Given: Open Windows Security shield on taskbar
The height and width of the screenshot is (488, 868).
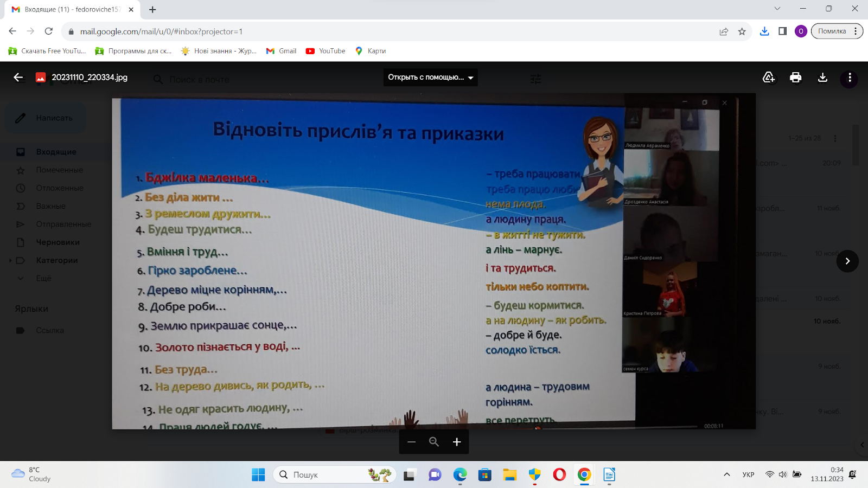Looking at the screenshot, I should (x=535, y=475).
